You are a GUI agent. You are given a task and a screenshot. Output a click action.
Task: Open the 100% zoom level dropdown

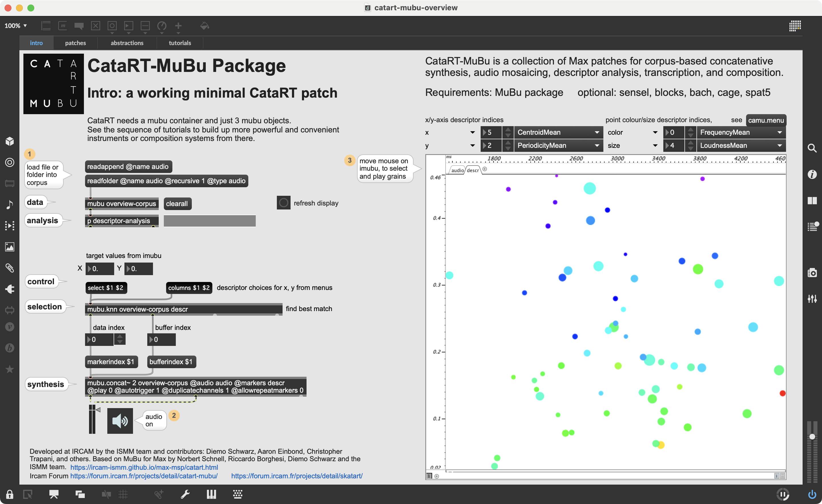[x=16, y=26]
